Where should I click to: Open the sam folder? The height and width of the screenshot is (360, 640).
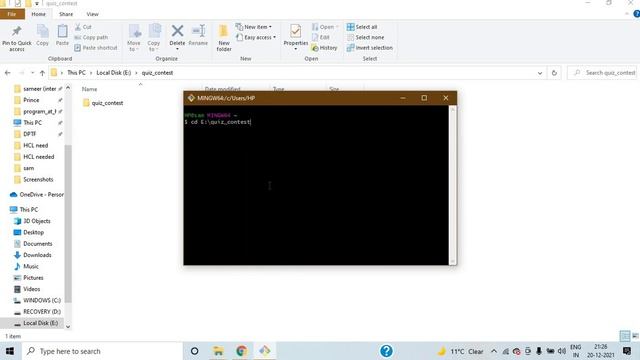pos(29,168)
